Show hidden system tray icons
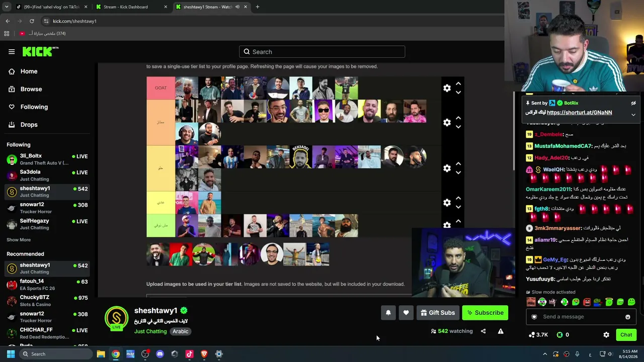The height and width of the screenshot is (362, 644). coord(545,354)
